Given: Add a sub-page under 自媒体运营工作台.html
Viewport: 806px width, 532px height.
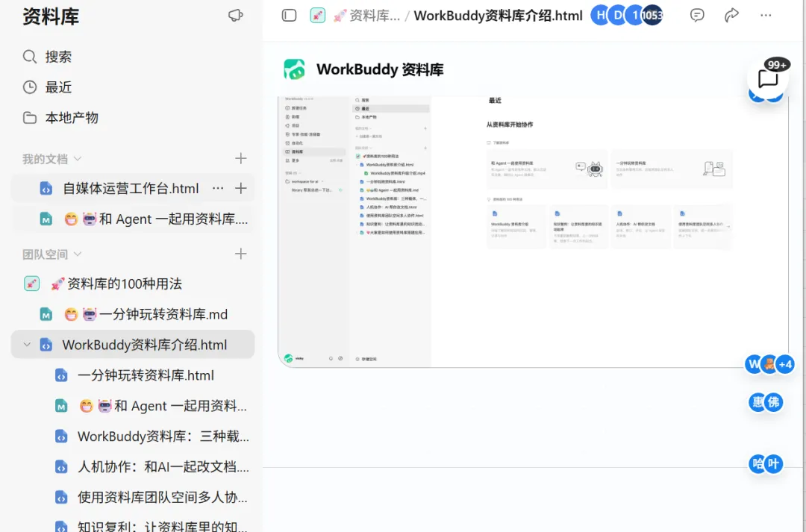Looking at the screenshot, I should pyautogui.click(x=240, y=189).
